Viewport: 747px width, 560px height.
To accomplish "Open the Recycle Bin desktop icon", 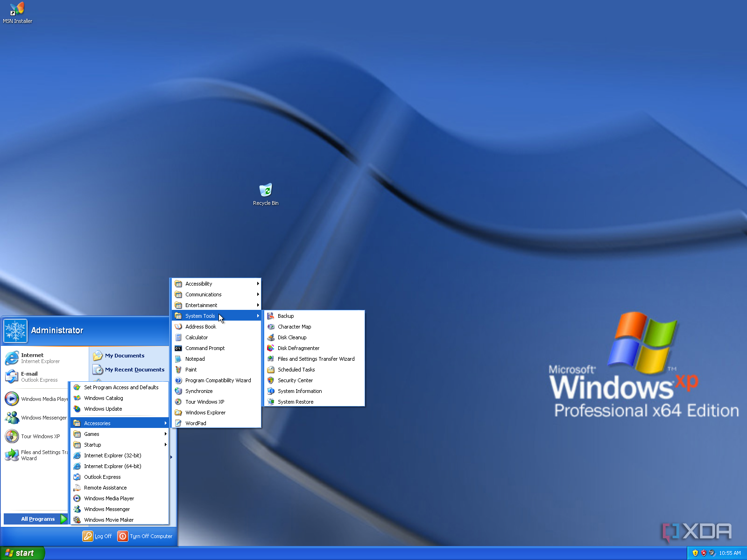I will (265, 191).
